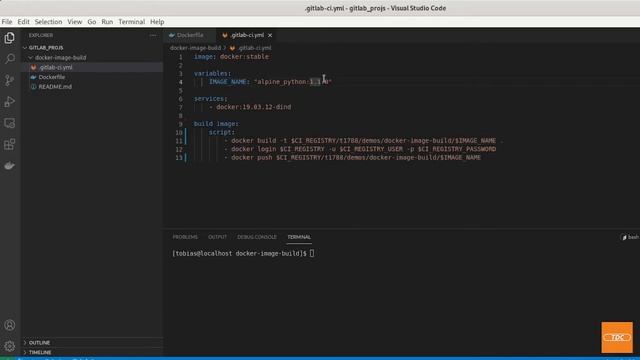Open the Source Control view
Viewport: 640px width, 360px height.
click(9, 80)
